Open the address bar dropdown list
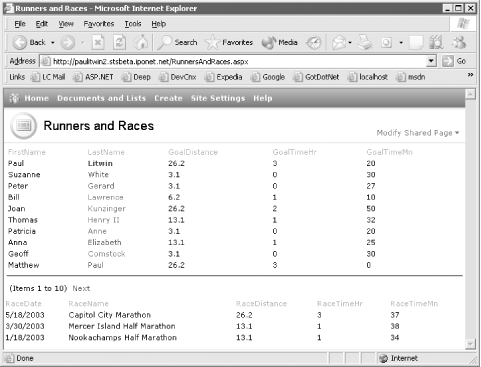This screenshot has width=481, height=367. coord(431,61)
